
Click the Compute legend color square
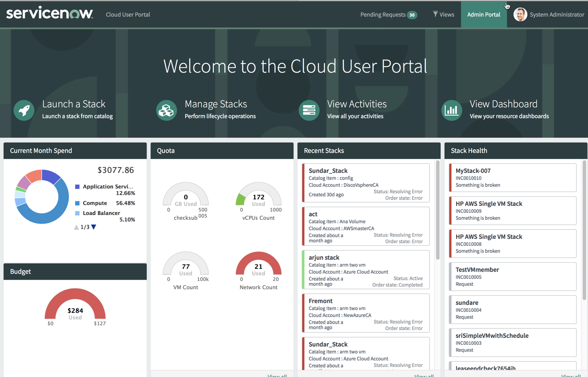pos(77,203)
